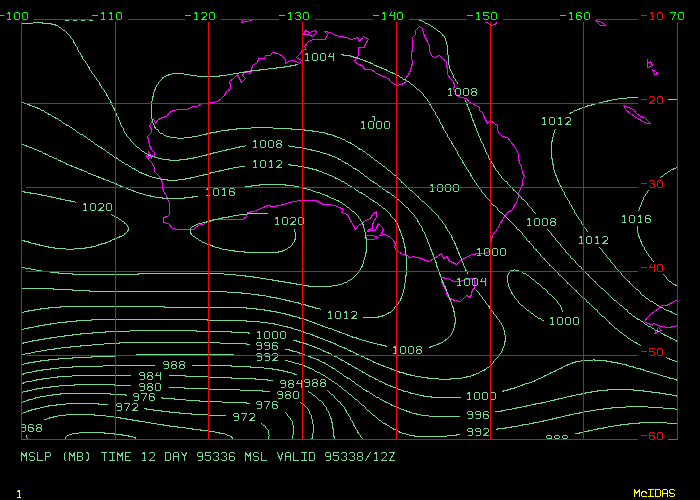
Task: Click the red -20 latitude label
Action: coord(654,100)
